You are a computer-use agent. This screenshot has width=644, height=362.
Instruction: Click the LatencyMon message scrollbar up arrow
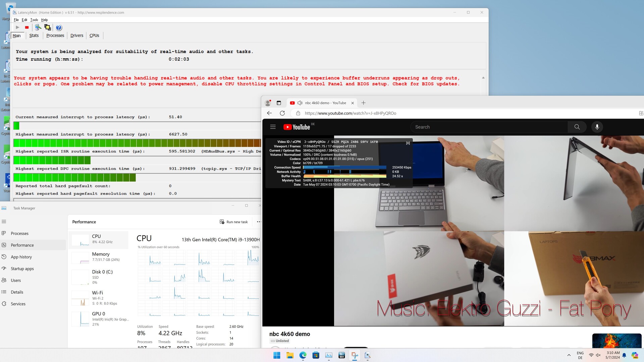483,78
